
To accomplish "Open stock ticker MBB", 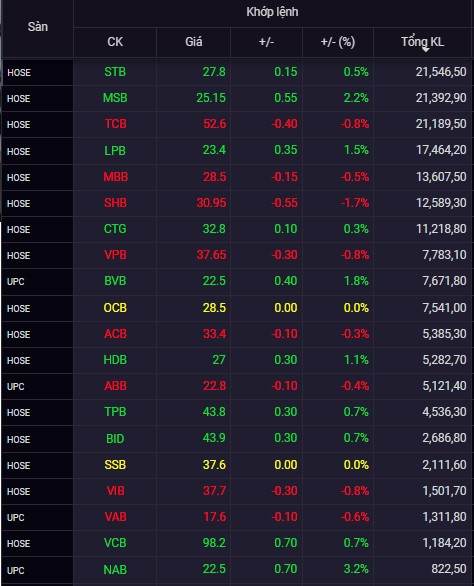I will (x=116, y=176).
